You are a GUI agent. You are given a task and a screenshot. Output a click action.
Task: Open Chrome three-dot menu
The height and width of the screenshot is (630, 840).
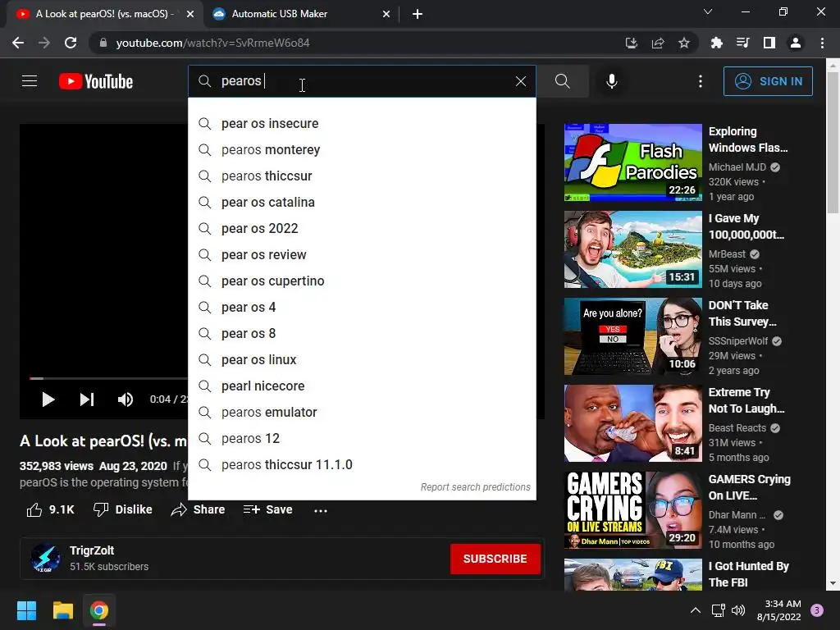click(x=822, y=43)
